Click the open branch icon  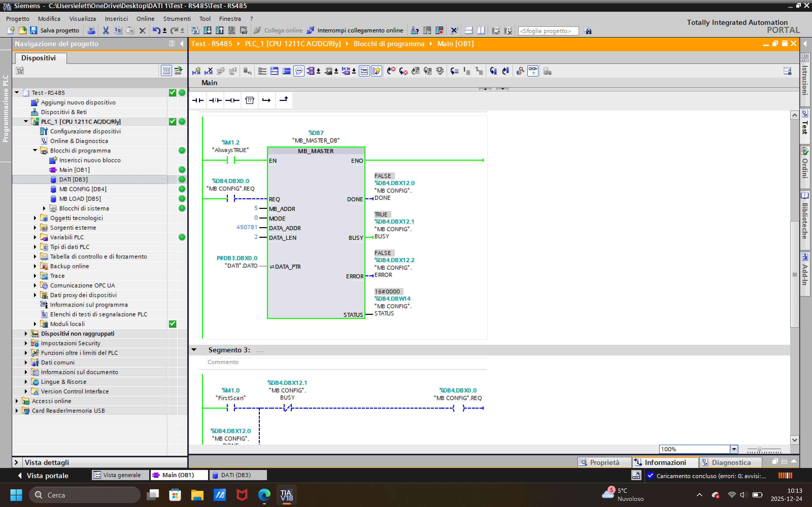[266, 100]
